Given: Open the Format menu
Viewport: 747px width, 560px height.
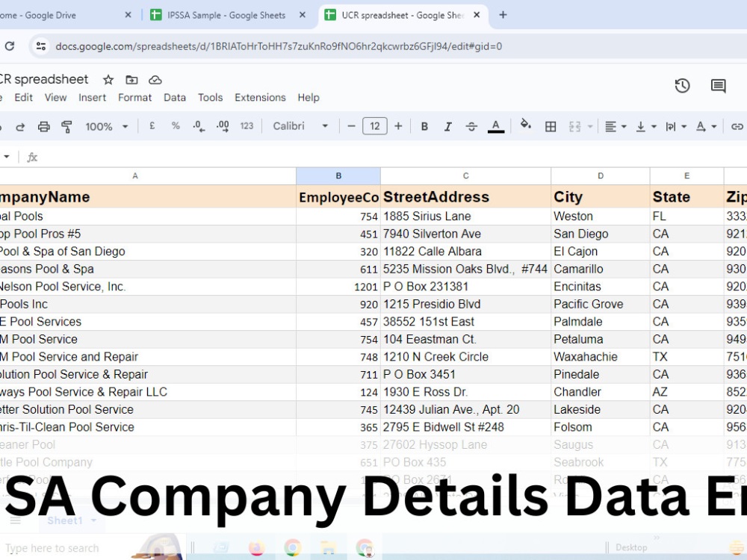Looking at the screenshot, I should [x=134, y=98].
